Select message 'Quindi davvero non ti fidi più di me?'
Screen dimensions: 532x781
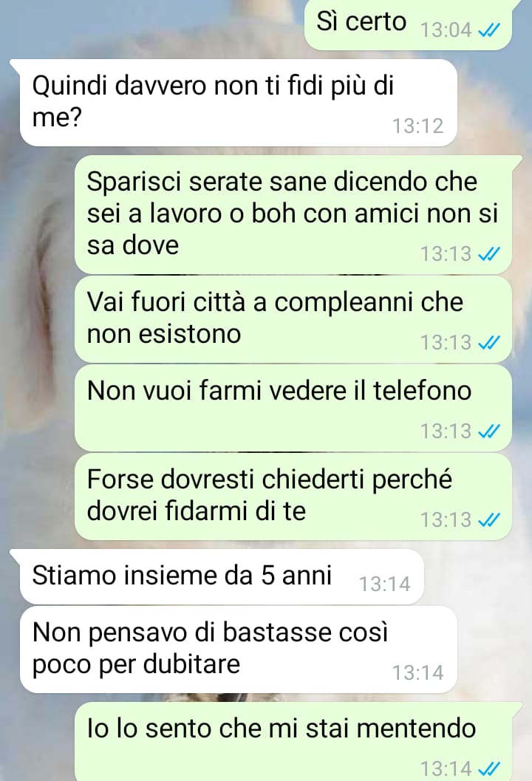238,103
